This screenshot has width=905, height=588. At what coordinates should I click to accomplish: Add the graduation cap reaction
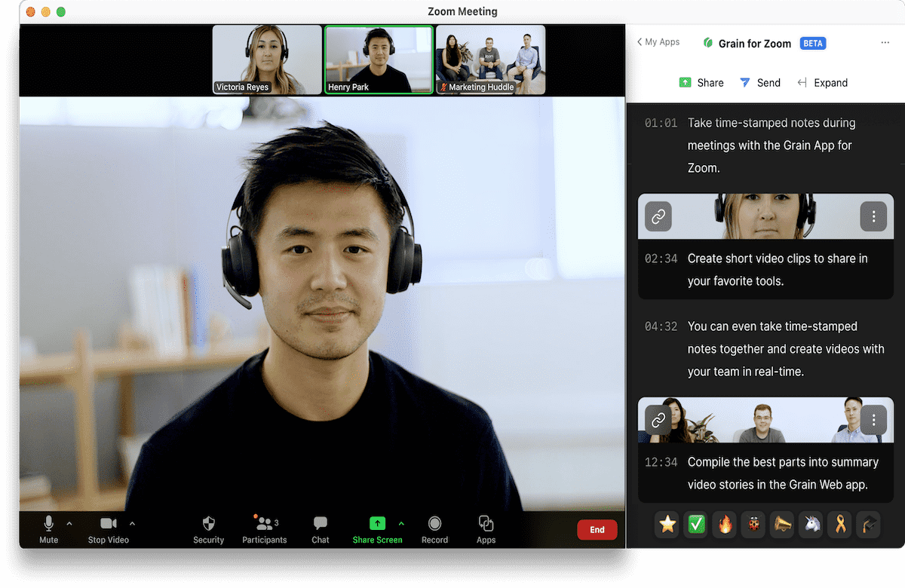point(869,525)
